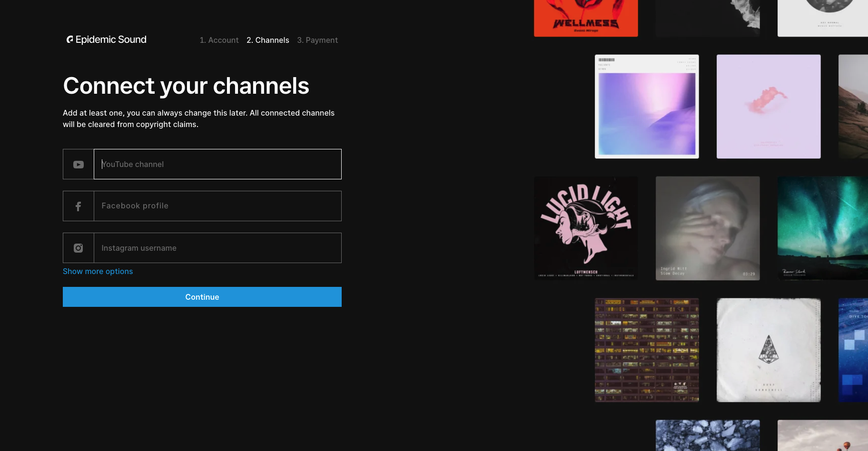
Task: Select the white cover with geometric triangle
Action: click(769, 350)
